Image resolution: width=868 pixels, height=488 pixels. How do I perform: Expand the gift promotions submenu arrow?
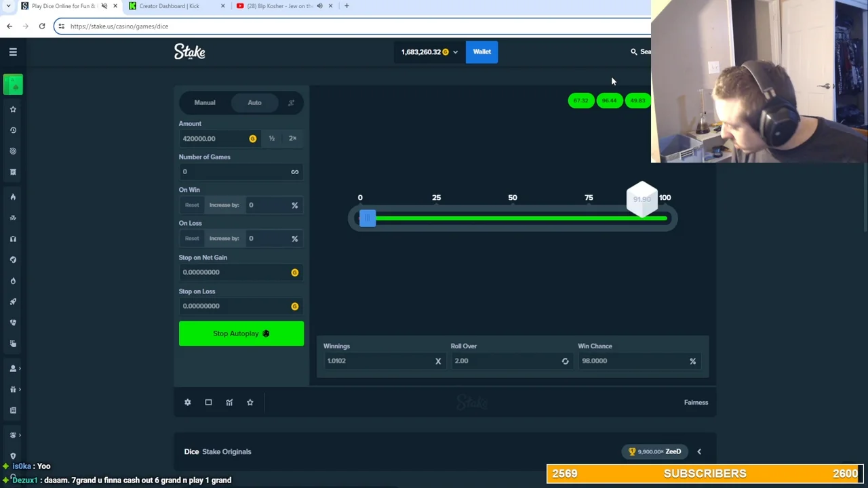[20, 389]
